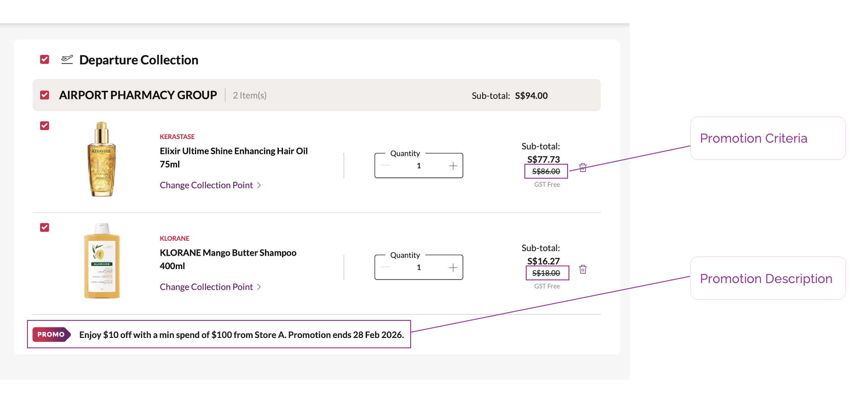
Task: Uncheck the Departure Collection checkbox
Action: point(45,59)
